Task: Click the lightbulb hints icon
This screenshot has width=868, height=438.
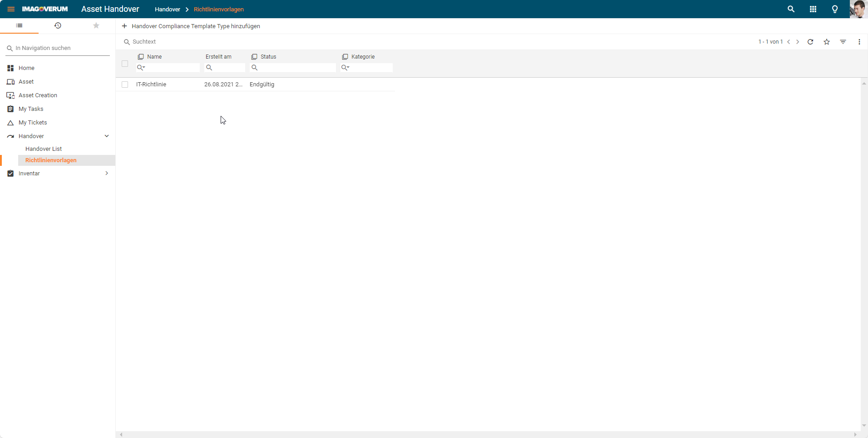Action: 835,9
